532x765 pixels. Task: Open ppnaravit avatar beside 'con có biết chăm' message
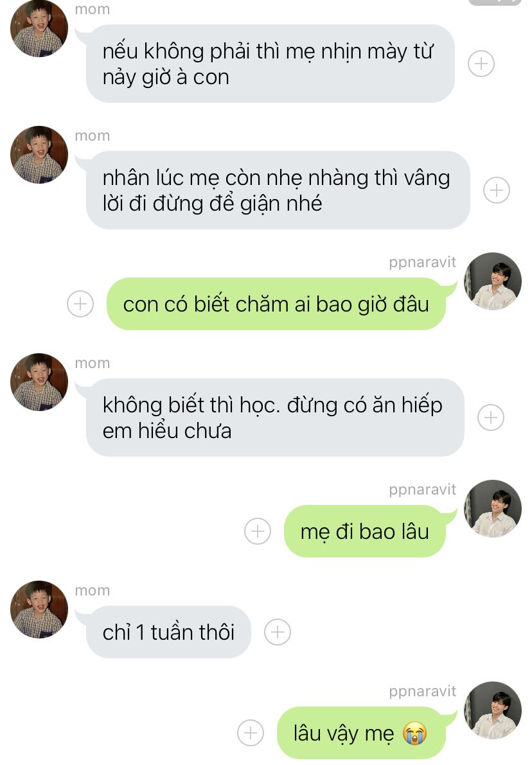click(x=492, y=281)
